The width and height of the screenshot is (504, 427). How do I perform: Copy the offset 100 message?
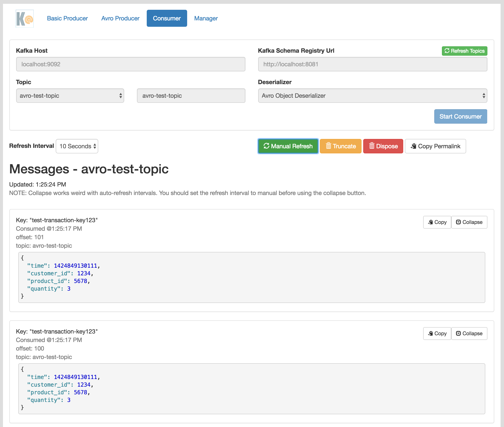coord(437,334)
